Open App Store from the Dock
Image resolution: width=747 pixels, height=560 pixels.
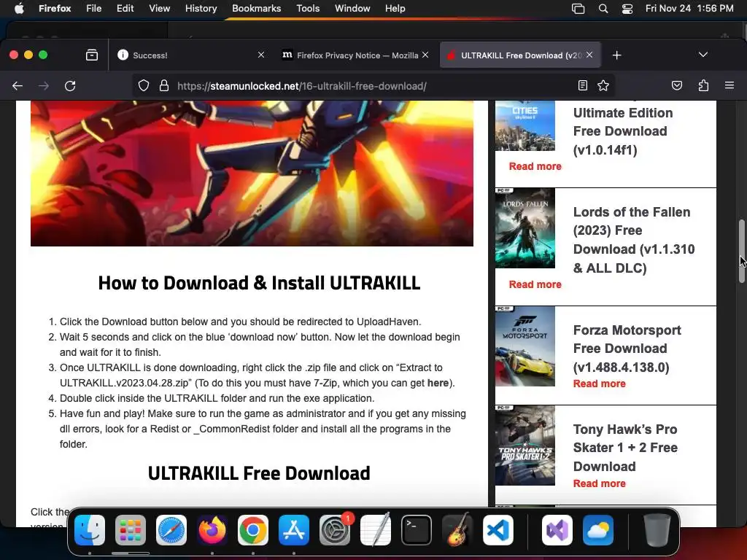294,530
